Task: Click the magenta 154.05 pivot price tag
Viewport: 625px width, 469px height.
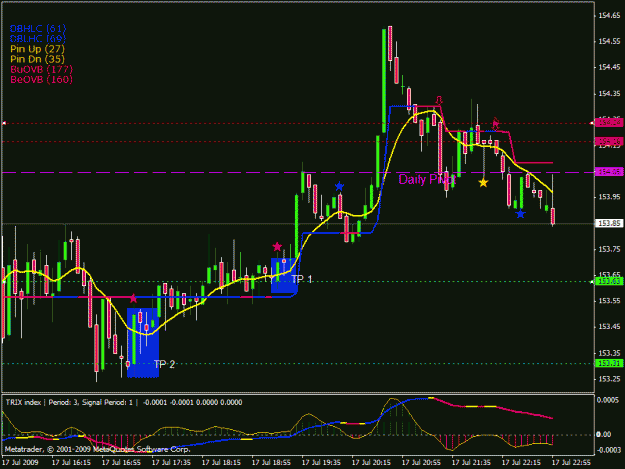Action: click(609, 172)
